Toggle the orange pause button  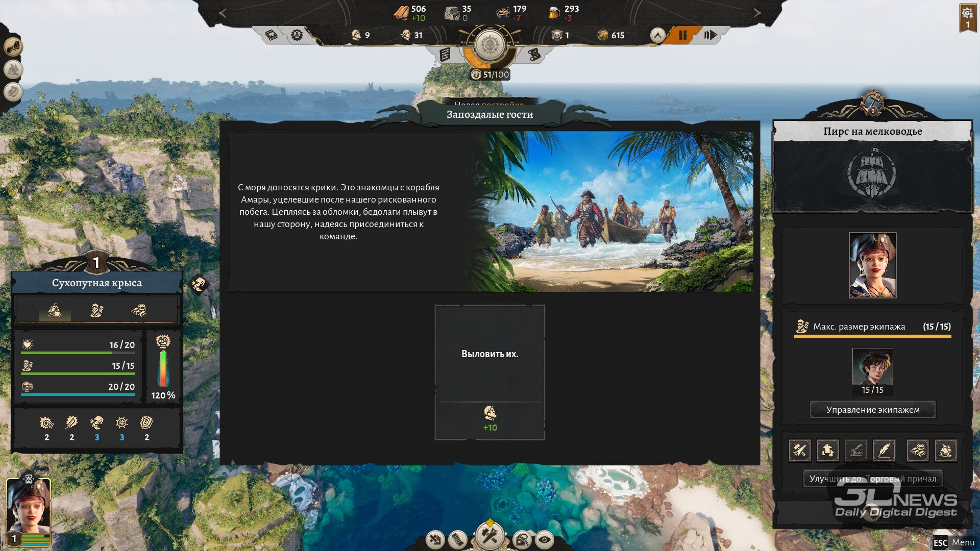point(682,35)
